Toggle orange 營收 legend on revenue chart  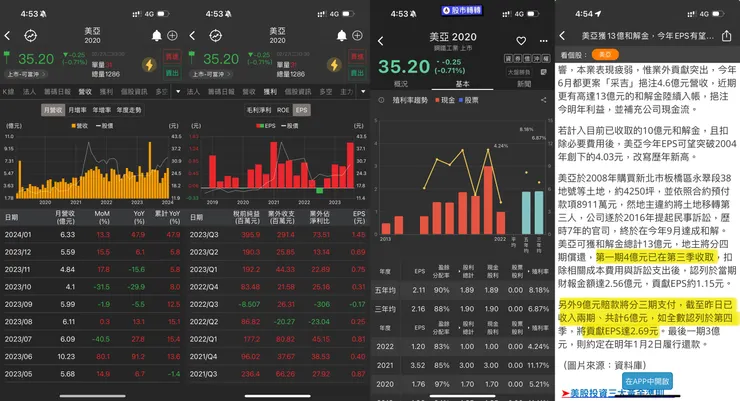click(79, 126)
